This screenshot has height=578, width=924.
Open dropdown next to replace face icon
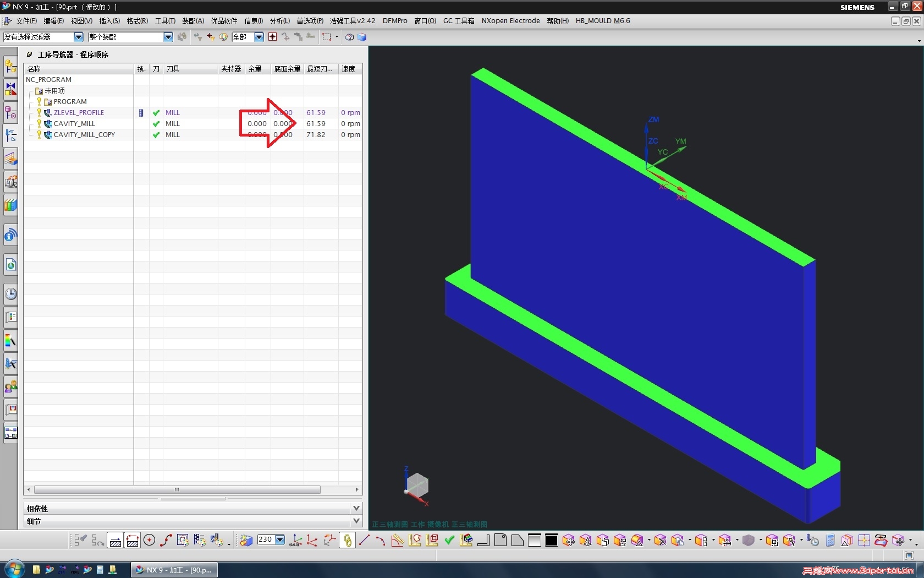tap(649, 540)
